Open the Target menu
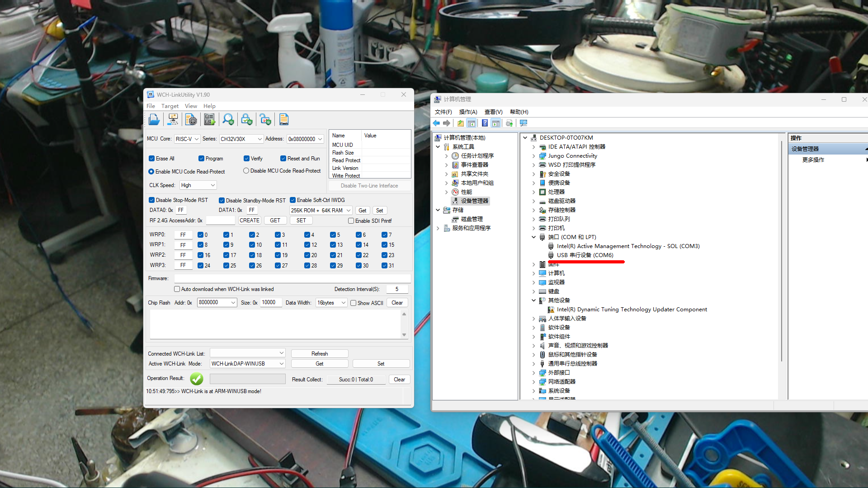This screenshot has height=488, width=868. point(170,106)
